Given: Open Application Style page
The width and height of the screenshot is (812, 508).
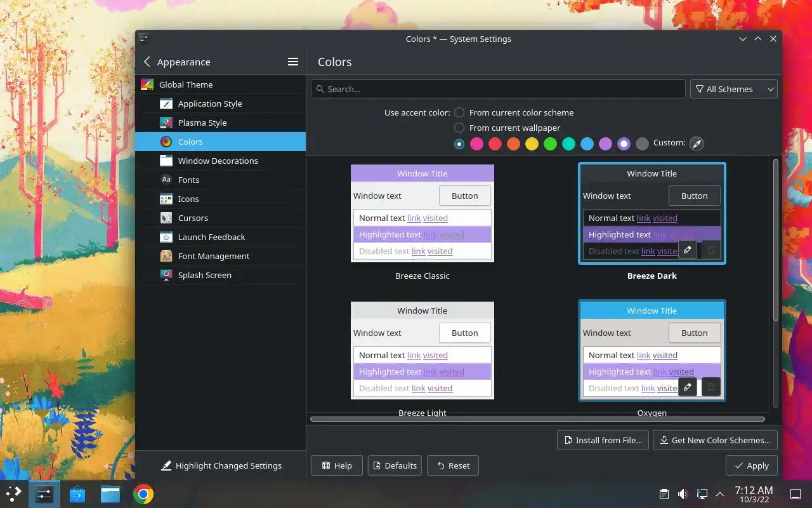Looking at the screenshot, I should (221, 104).
